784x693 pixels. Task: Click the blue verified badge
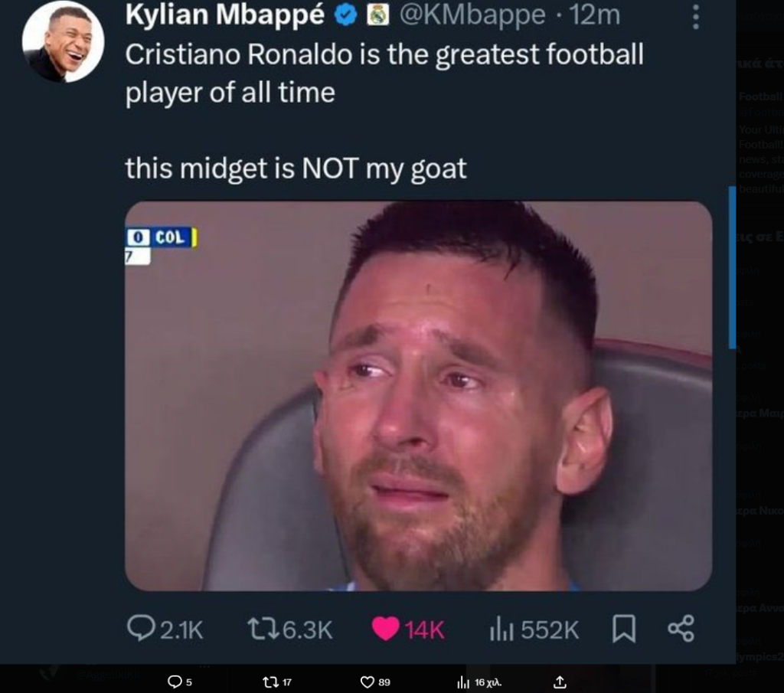(x=345, y=15)
